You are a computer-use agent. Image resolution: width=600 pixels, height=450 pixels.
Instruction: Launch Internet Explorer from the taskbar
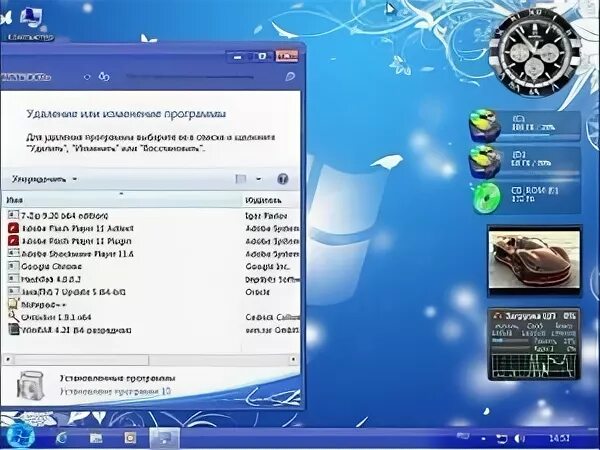tap(62, 438)
